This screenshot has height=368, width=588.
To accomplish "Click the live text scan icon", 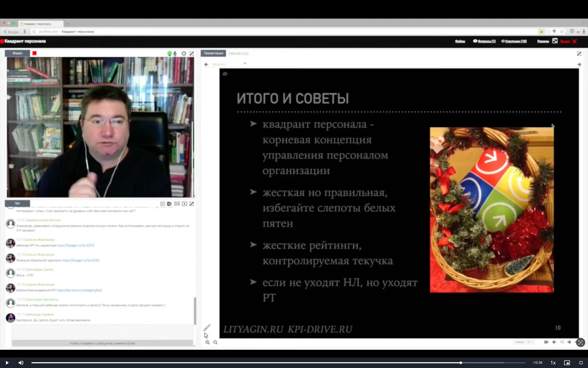I will [580, 343].
